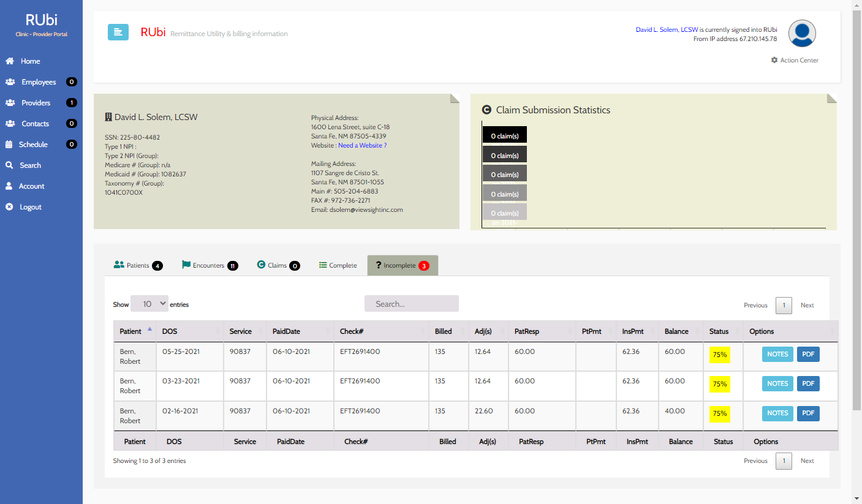The image size is (862, 504).
Task: Click the hamburger menu toggle button
Action: (118, 32)
